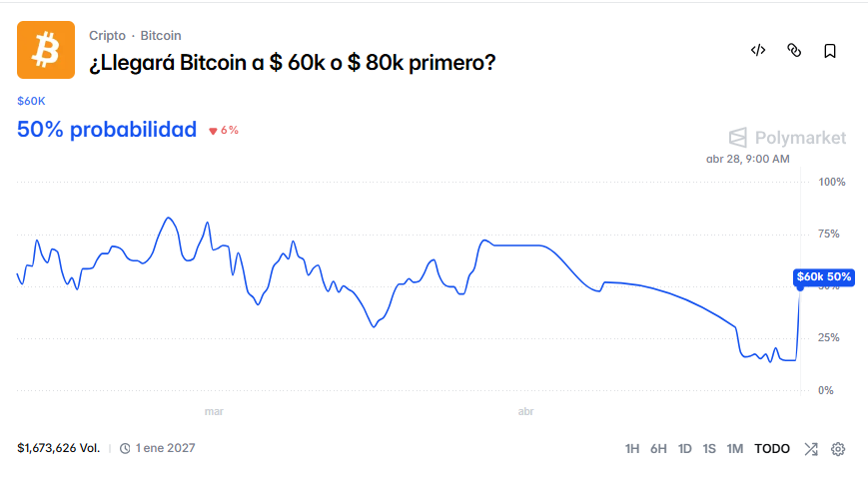Viewport: 868px width, 480px height.
Task: Select the 1M time range
Action: point(735,449)
